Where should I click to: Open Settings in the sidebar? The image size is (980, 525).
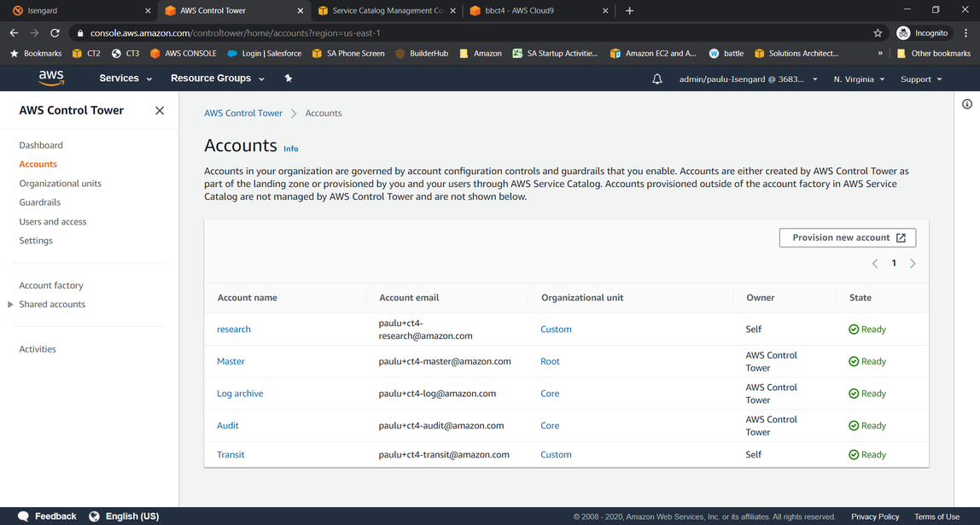[36, 240]
